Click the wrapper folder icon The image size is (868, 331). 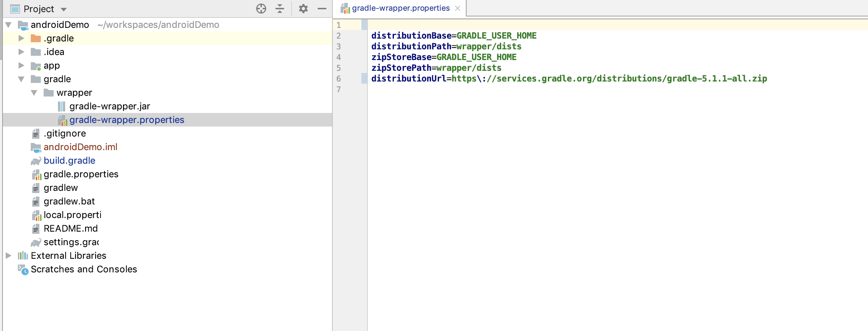49,93
